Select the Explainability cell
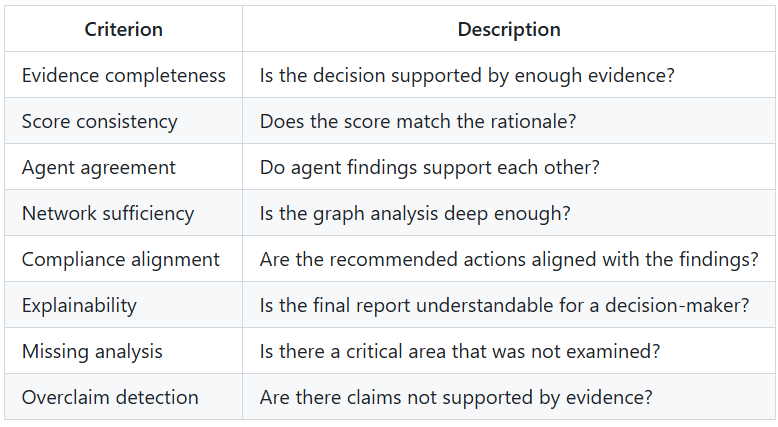This screenshot has width=778, height=427. (124, 305)
